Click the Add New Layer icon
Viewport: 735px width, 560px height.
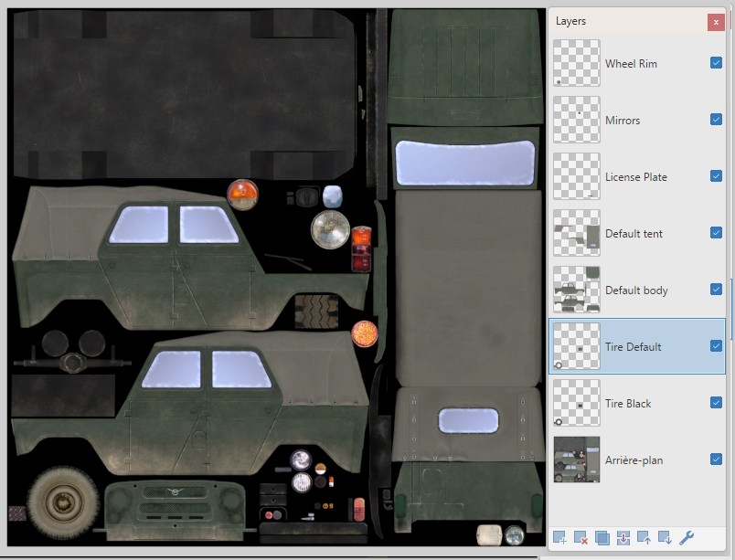pyautogui.click(x=559, y=537)
